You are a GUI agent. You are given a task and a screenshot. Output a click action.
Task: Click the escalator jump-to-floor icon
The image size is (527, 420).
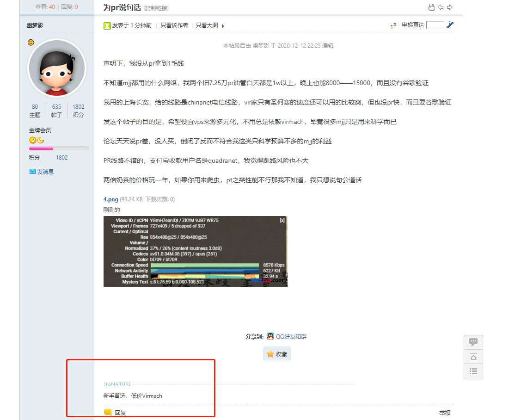[x=450, y=25]
